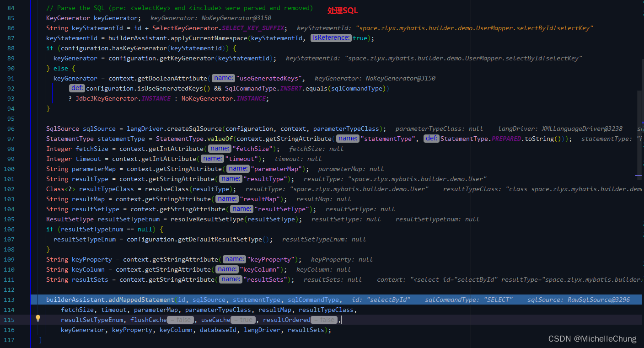The image size is (644, 348).
Task: Click the "else" keyword on line 90
Action: [61, 68]
